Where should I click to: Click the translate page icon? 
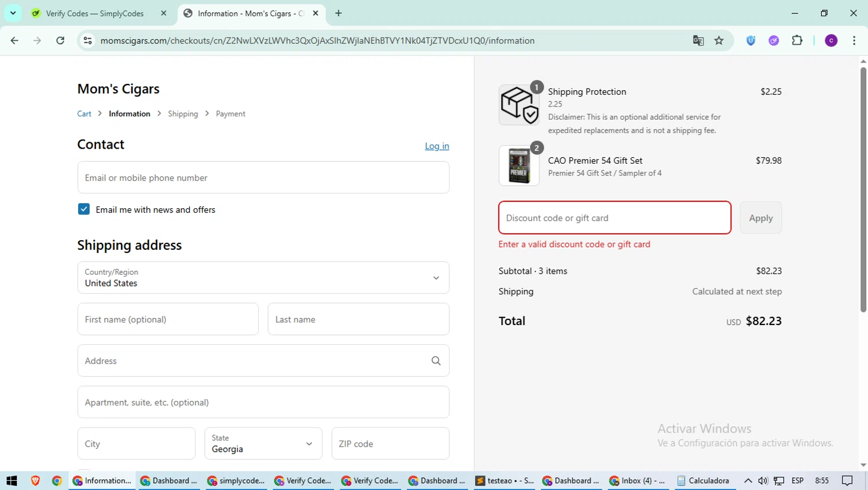[x=698, y=40]
